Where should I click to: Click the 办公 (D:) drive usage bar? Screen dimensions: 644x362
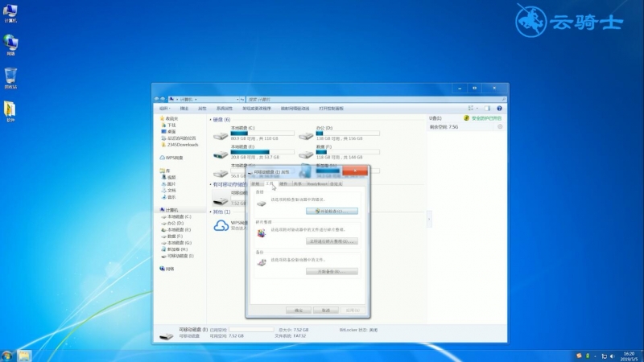[348, 134]
